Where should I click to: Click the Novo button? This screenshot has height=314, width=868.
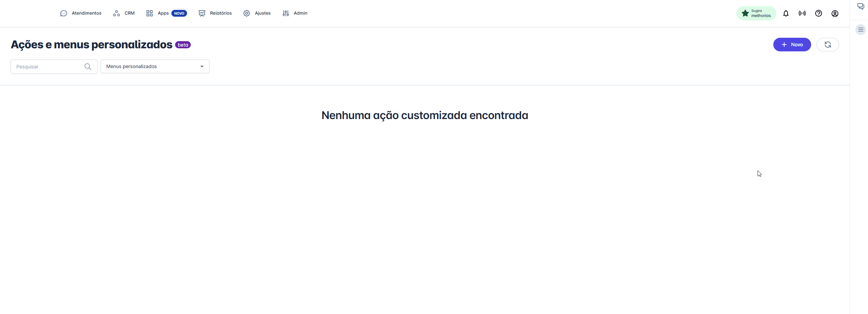[x=792, y=45]
